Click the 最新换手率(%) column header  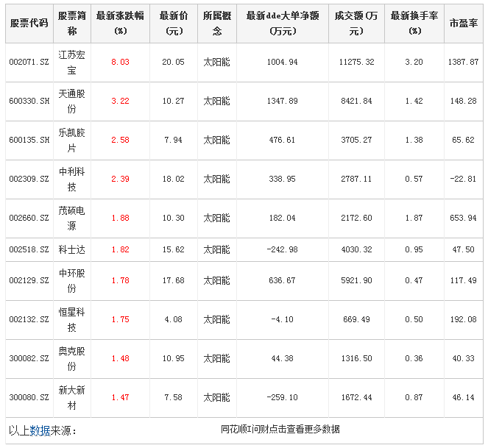click(414, 23)
